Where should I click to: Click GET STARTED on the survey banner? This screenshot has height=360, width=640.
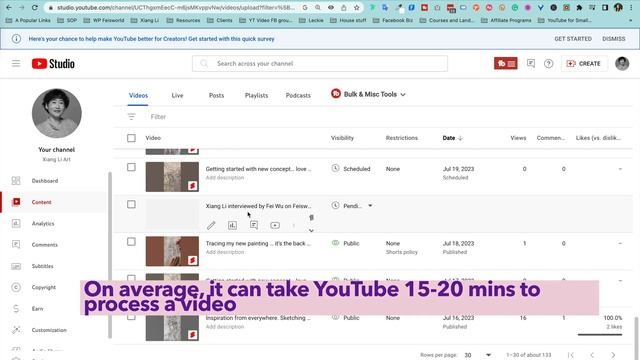point(573,39)
